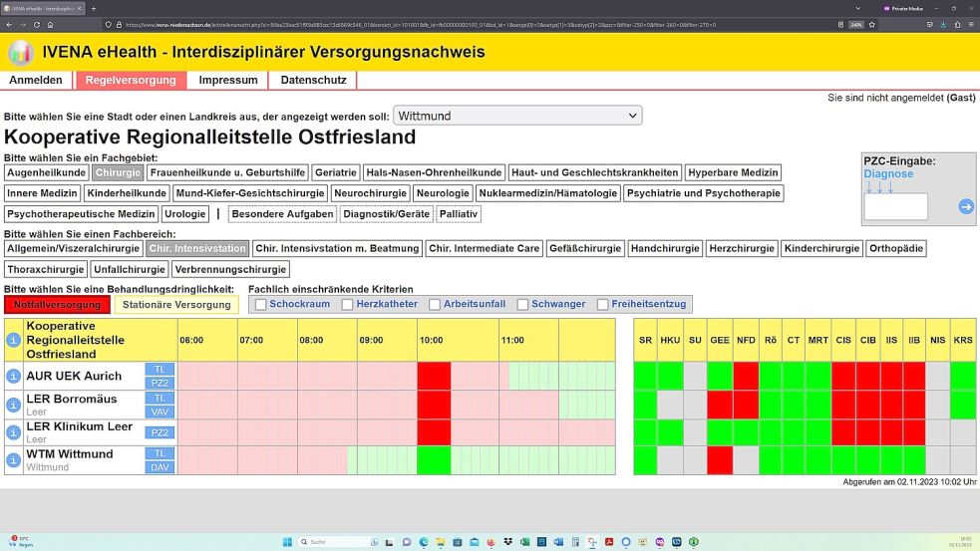This screenshot has height=551, width=980.
Task: Open weather widget in taskbar corner
Action: coord(21,542)
